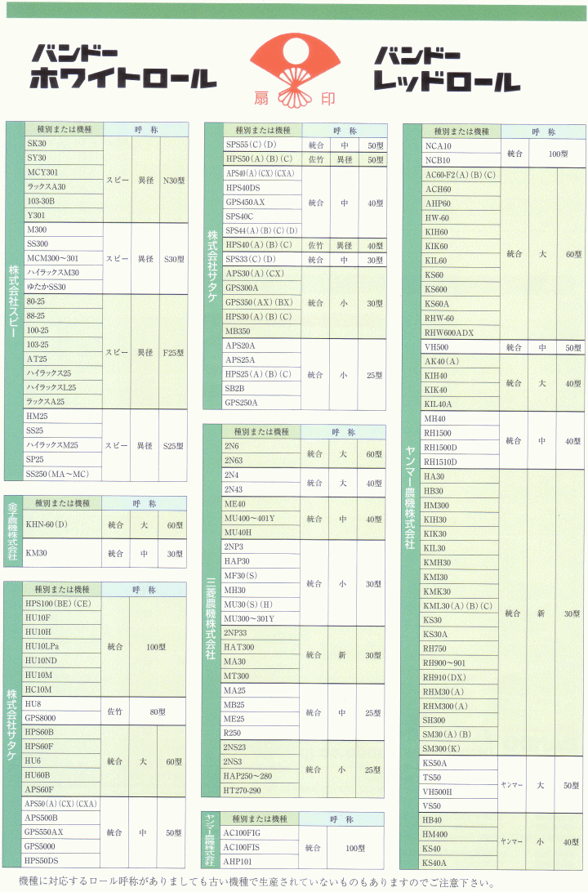The height and width of the screenshot is (892, 588).
Task: Click the ハイラックスM30 entry
Action: point(64,273)
